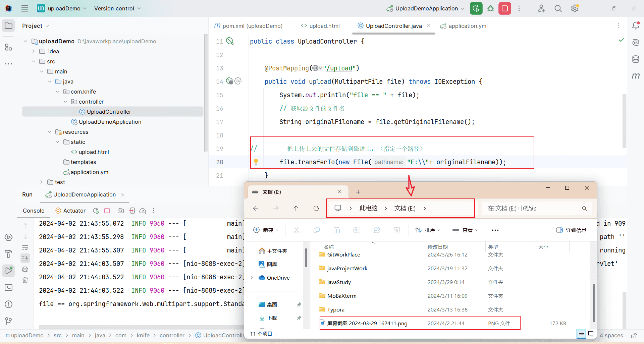The width and height of the screenshot is (644, 344).
Task: Clear console with the trash icon
Action: [25, 280]
